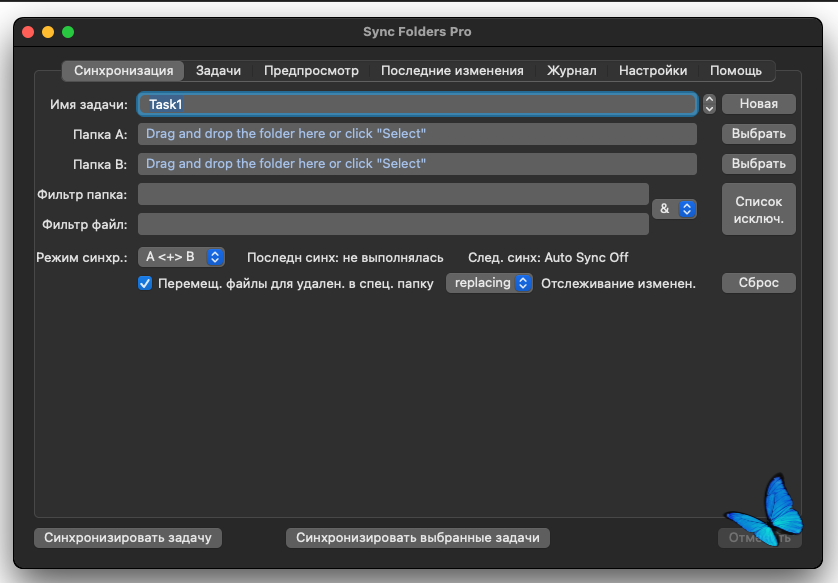Click the Папка A path field
This screenshot has width=838, height=583.
[417, 134]
